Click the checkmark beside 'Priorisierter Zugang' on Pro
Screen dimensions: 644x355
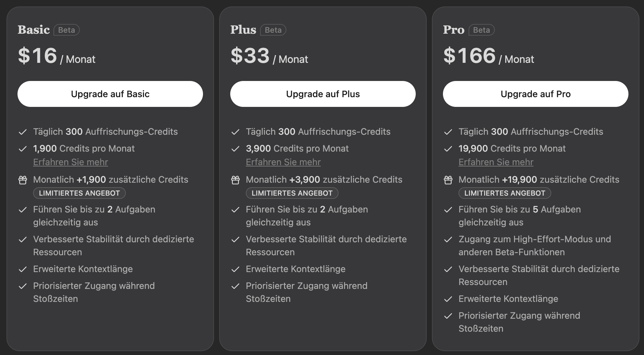click(x=448, y=316)
